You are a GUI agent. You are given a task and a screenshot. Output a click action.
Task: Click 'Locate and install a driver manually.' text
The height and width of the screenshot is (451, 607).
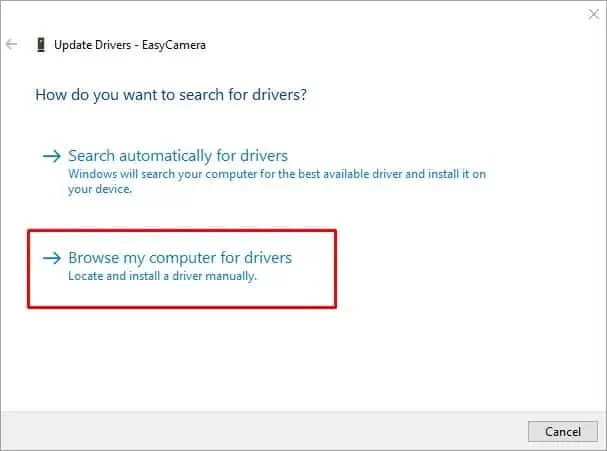(162, 276)
